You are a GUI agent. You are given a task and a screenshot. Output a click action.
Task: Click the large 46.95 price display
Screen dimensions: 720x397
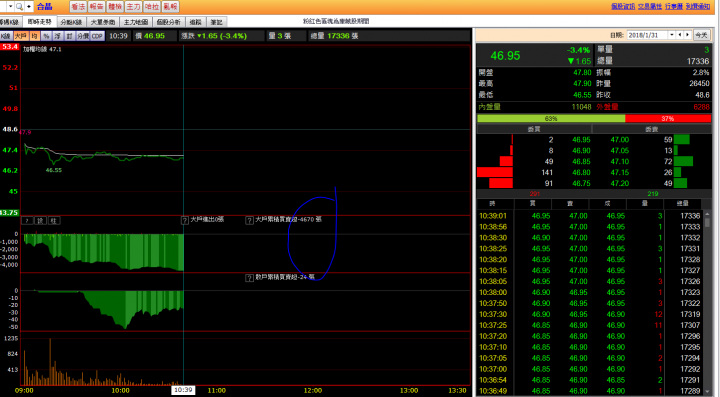pos(505,56)
